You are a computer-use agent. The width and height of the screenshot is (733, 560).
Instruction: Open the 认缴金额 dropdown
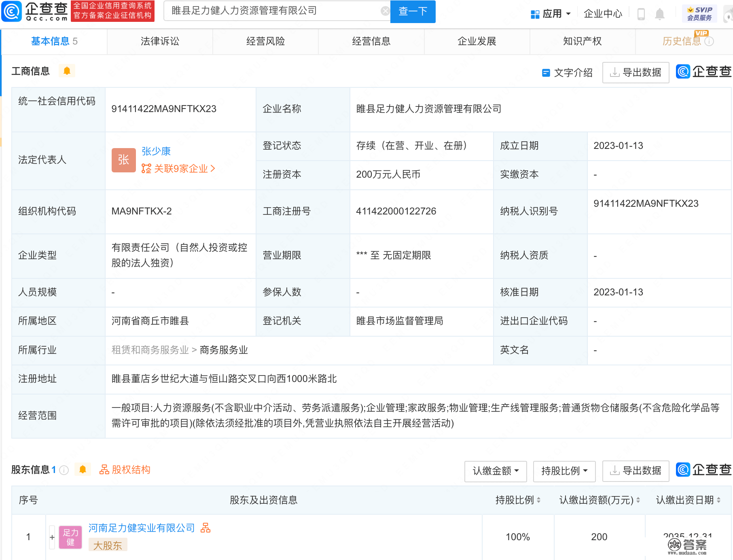click(x=496, y=471)
